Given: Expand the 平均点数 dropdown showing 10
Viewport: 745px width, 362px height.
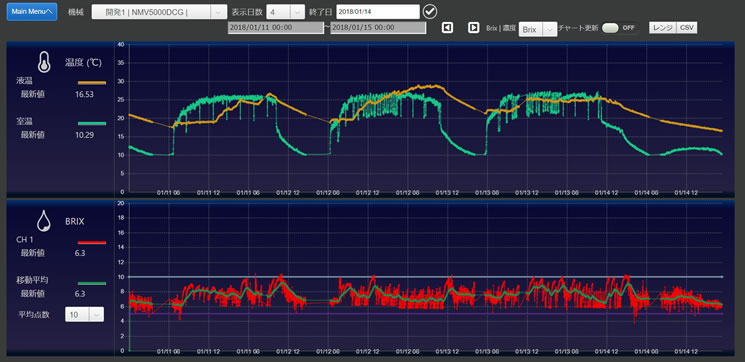Looking at the screenshot, I should pyautogui.click(x=84, y=314).
